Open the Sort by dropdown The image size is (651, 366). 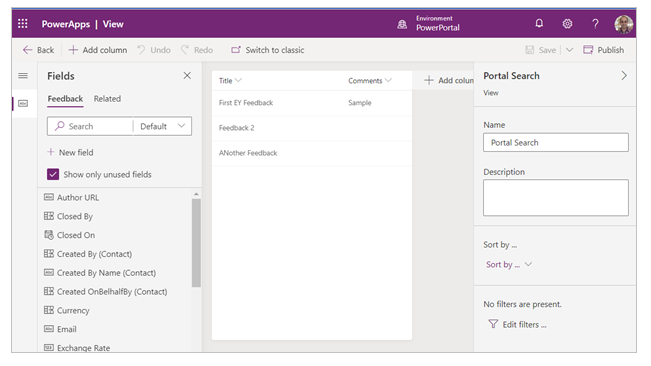coord(509,264)
